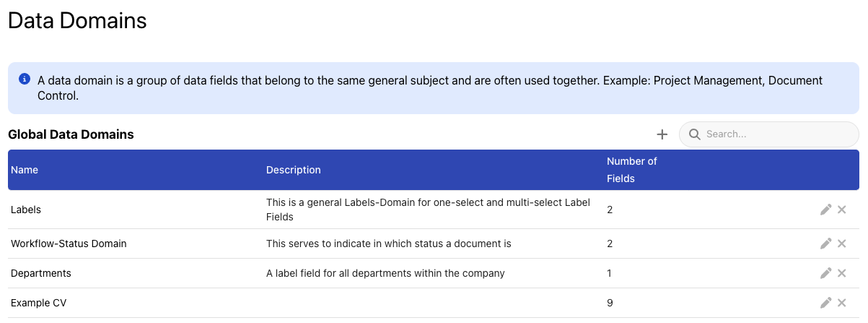
Task: Open the Labels domain row
Action: [26, 210]
